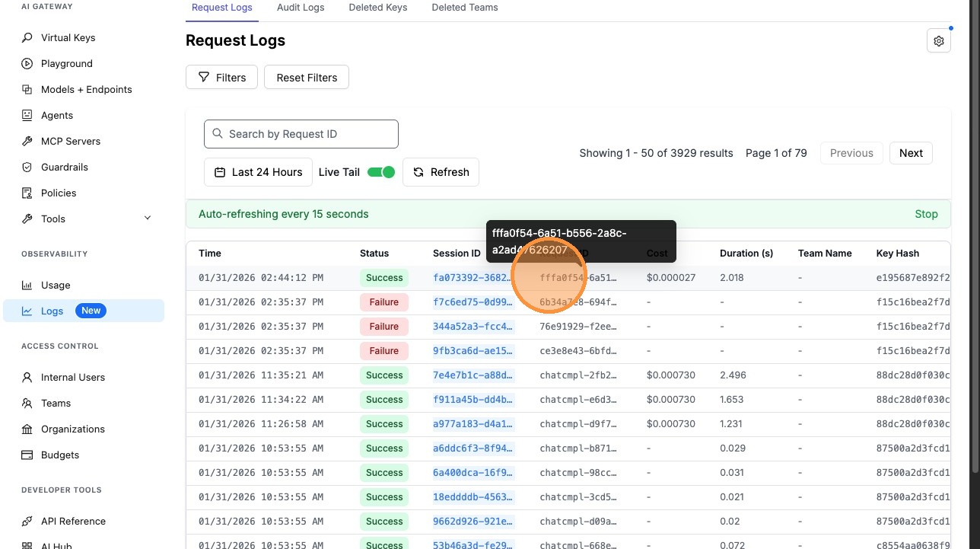Switch to the Audit Logs tab

pyautogui.click(x=300, y=8)
